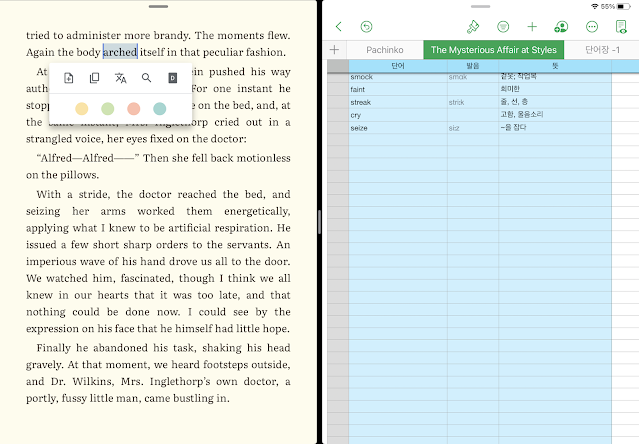Image resolution: width=639 pixels, height=444 pixels.
Task: Select the meaning cell 고함, 울음소리
Action: tap(555, 115)
